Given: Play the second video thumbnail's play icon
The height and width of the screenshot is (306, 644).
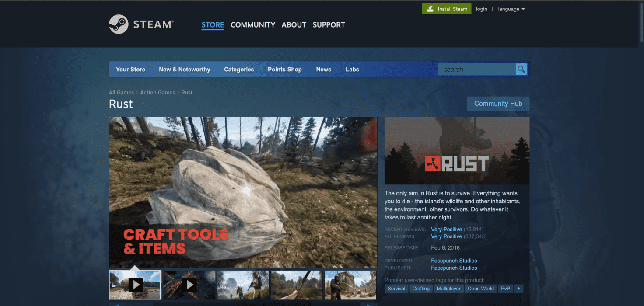Looking at the screenshot, I should point(189,285).
